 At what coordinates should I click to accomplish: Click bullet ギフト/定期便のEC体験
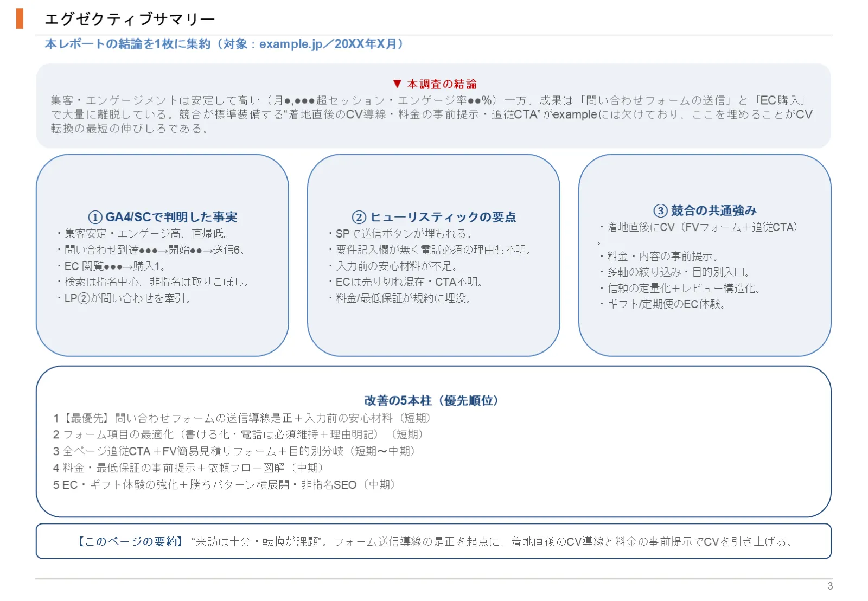click(x=662, y=304)
